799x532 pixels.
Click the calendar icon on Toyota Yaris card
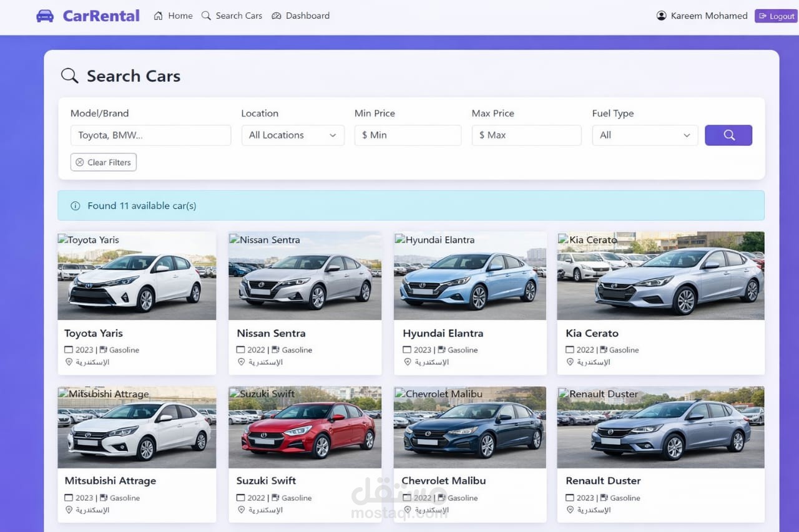[x=69, y=350]
